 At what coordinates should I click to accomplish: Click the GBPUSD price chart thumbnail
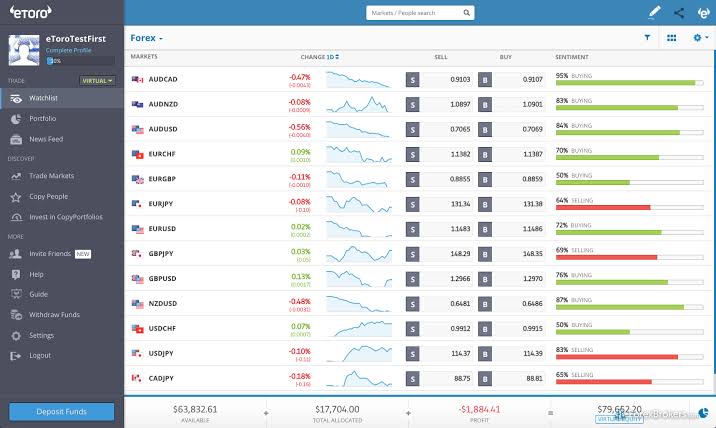pyautogui.click(x=358, y=279)
